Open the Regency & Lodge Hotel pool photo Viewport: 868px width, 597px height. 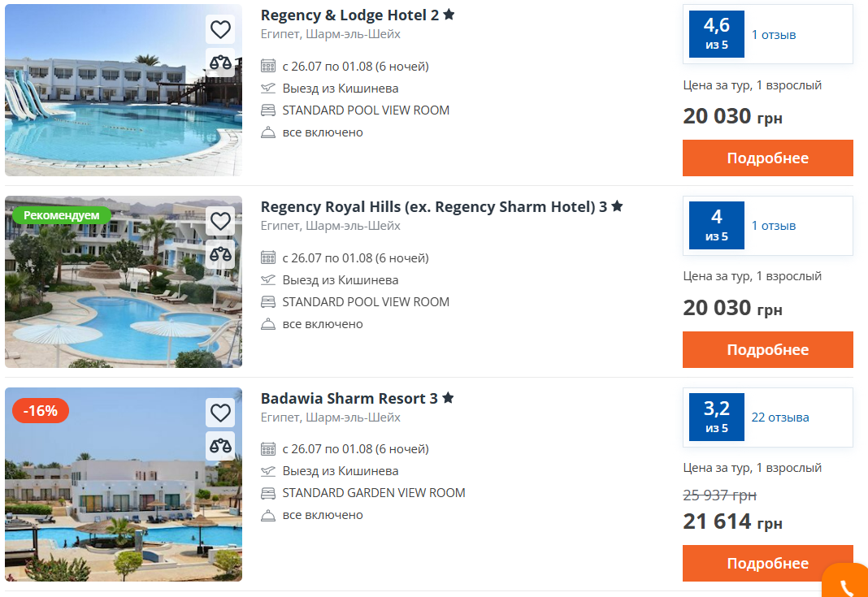point(124,89)
